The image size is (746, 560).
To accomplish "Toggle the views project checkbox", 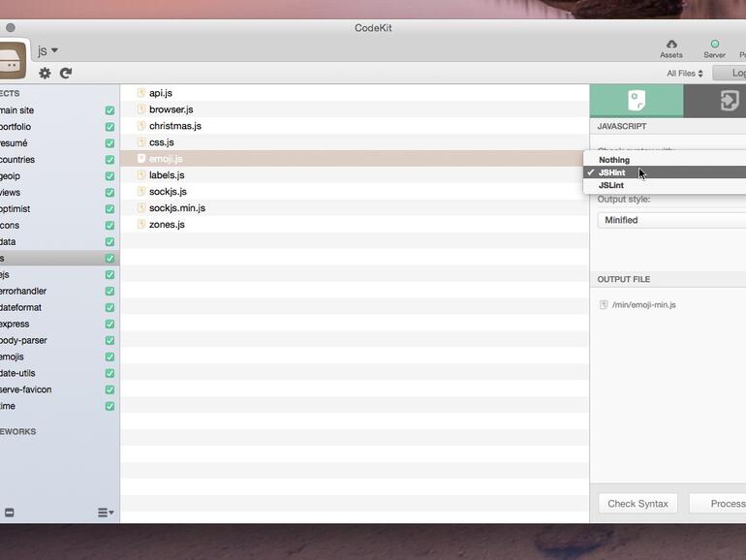I will pos(109,193).
